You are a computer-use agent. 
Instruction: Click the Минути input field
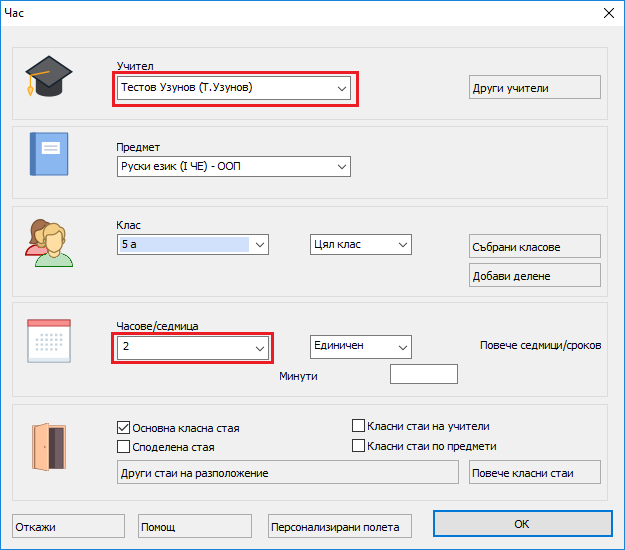[x=423, y=374]
